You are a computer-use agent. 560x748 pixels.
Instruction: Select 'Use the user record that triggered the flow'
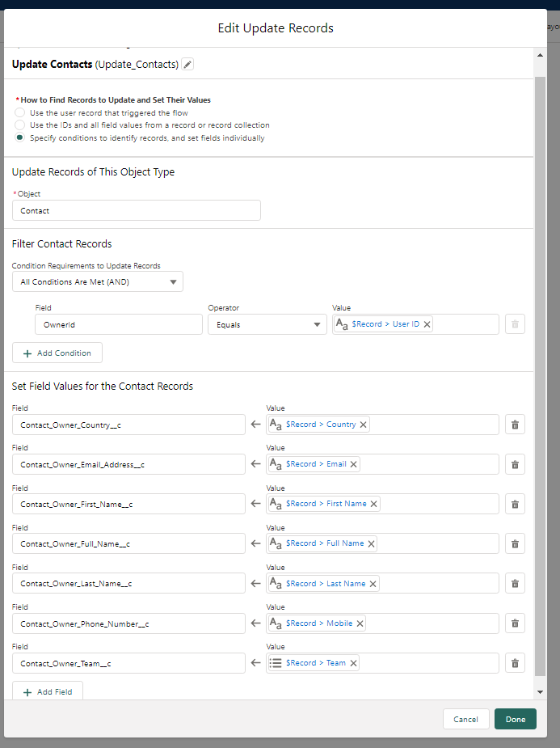point(19,113)
